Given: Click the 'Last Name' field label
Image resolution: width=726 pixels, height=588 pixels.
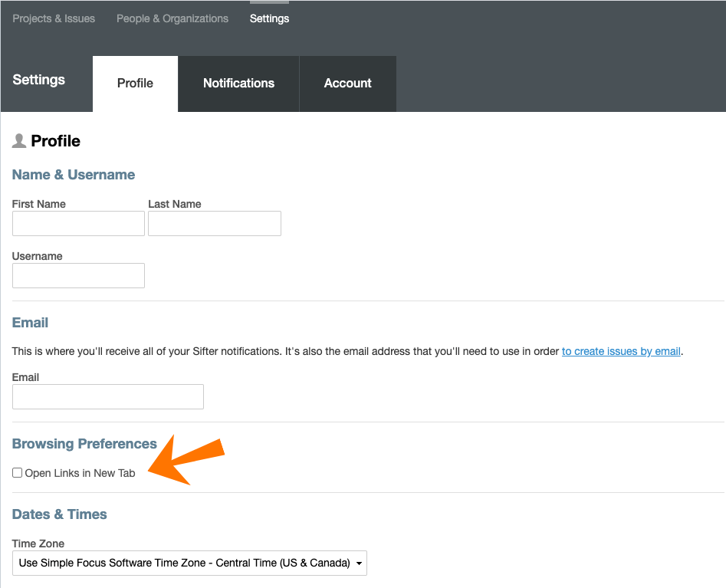Looking at the screenshot, I should [175, 204].
